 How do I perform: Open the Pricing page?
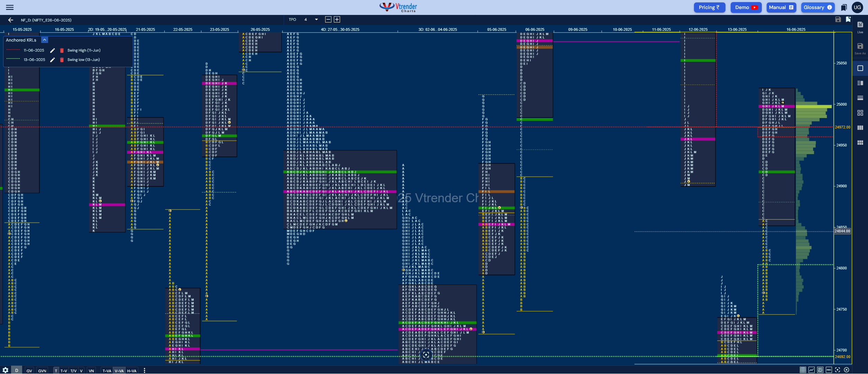point(709,7)
